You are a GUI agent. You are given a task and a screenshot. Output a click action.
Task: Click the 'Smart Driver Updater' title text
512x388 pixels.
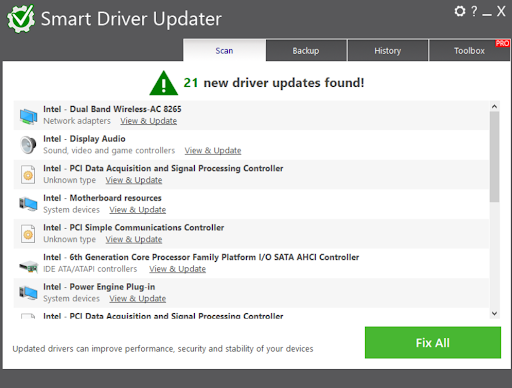pos(131,19)
